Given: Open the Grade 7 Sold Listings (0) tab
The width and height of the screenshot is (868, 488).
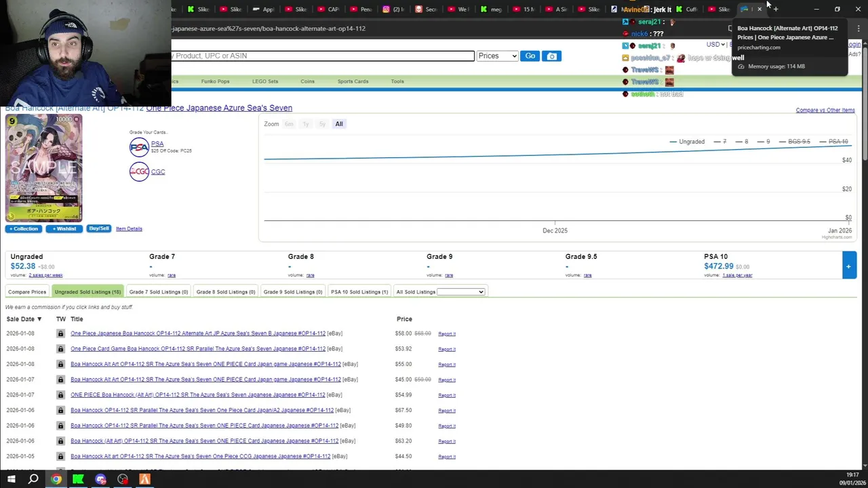Looking at the screenshot, I should (158, 292).
